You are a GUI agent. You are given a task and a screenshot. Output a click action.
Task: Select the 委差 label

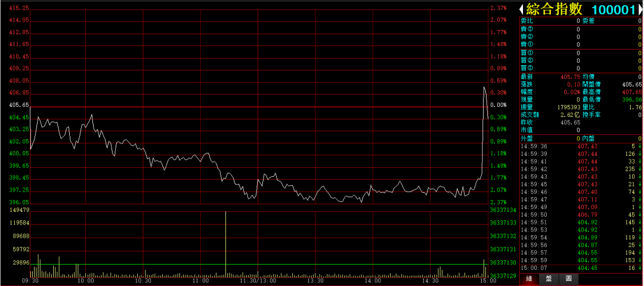[589, 20]
